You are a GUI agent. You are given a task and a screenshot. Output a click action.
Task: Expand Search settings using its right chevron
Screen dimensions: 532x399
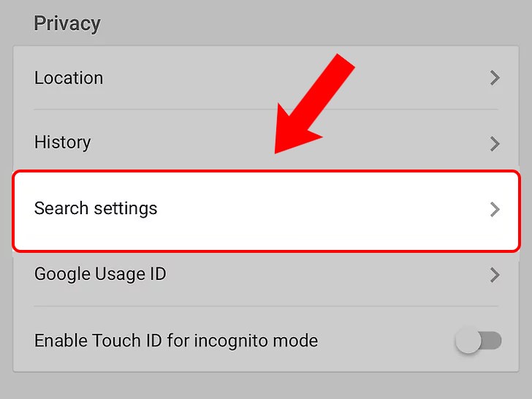[x=495, y=210]
